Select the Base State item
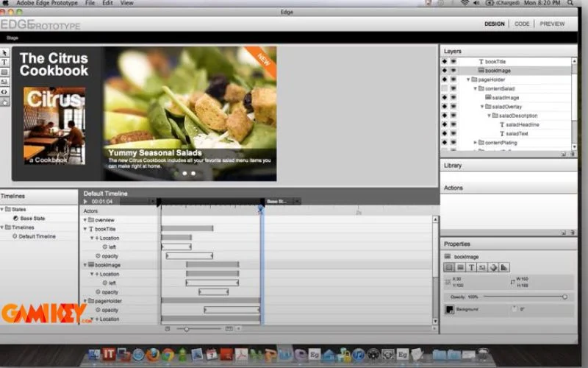Image resolution: width=588 pixels, height=368 pixels. [32, 219]
